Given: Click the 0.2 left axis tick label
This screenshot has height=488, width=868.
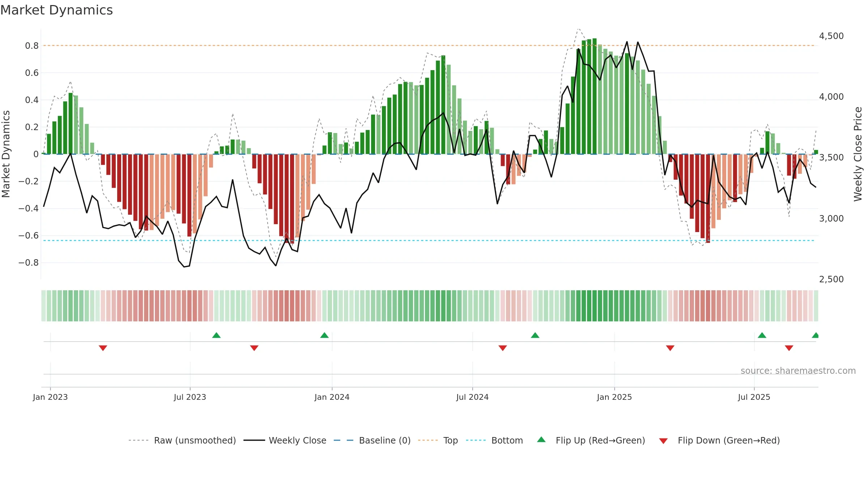Looking at the screenshot, I should (x=32, y=127).
